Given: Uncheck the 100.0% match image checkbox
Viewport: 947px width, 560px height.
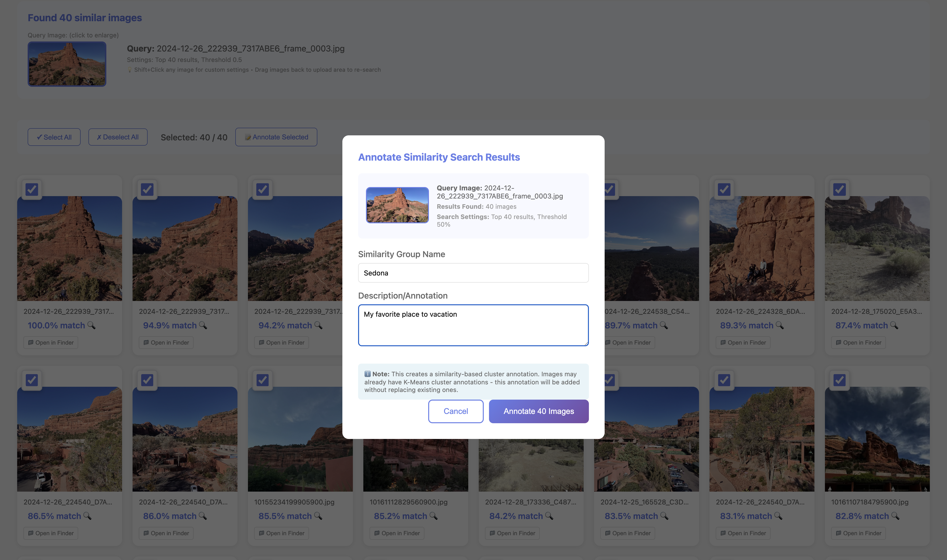Looking at the screenshot, I should click(x=32, y=189).
